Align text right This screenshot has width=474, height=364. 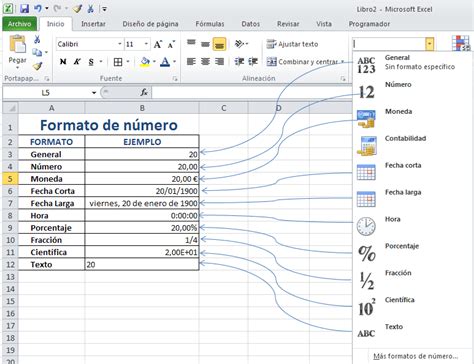219,62
